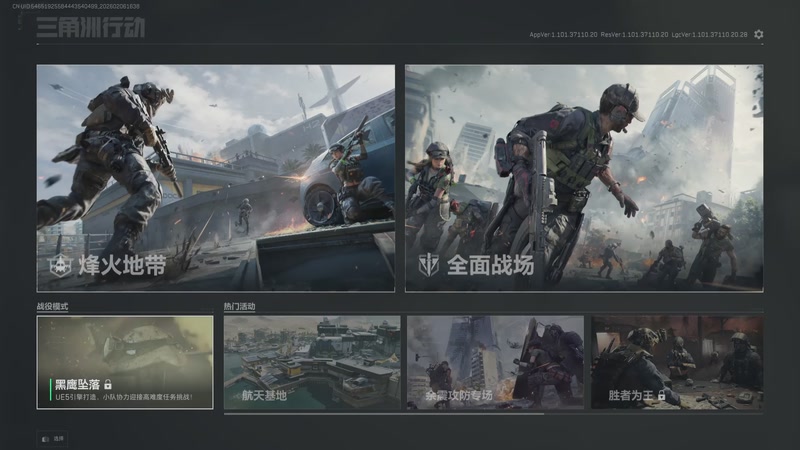Select the 全面战场 game mode card
800x450 pixels.
click(x=584, y=178)
